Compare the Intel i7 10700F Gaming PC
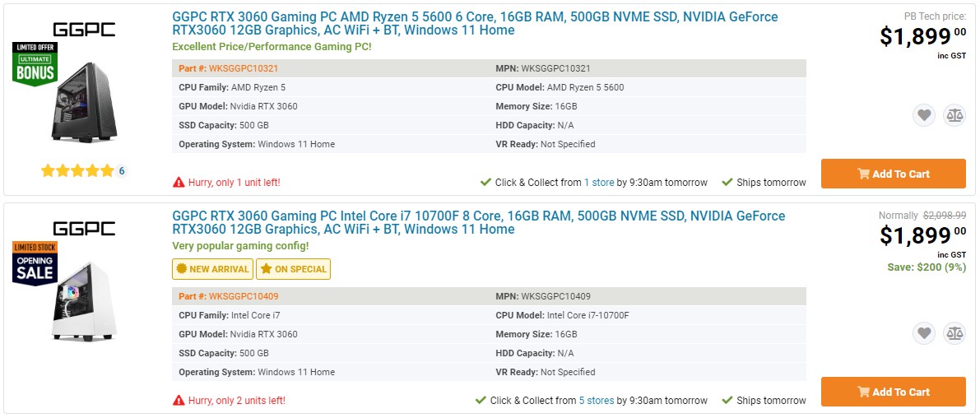This screenshot has height=418, width=980. 954,333
